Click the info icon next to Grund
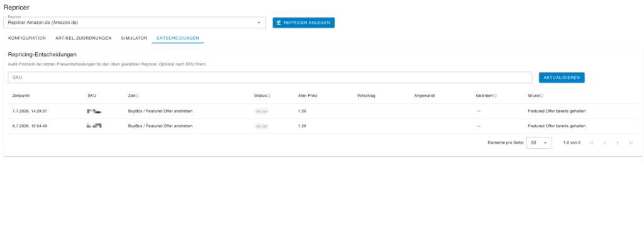 pos(541,96)
